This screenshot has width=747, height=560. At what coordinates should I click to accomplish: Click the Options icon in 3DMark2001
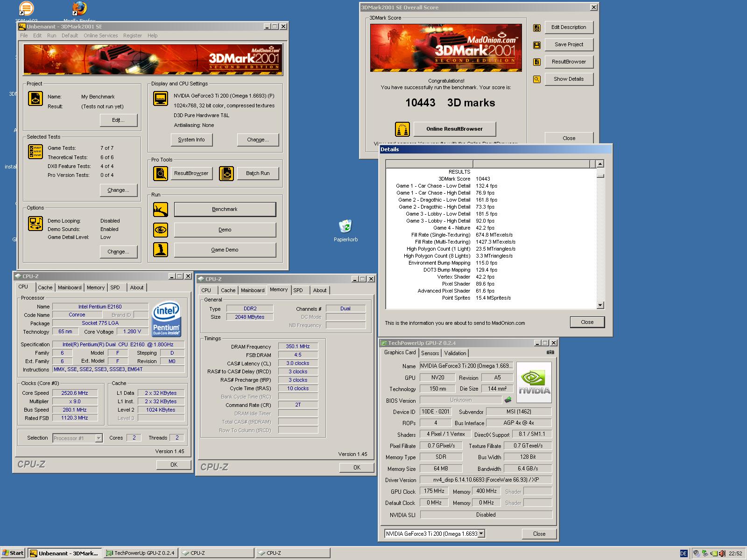point(35,224)
